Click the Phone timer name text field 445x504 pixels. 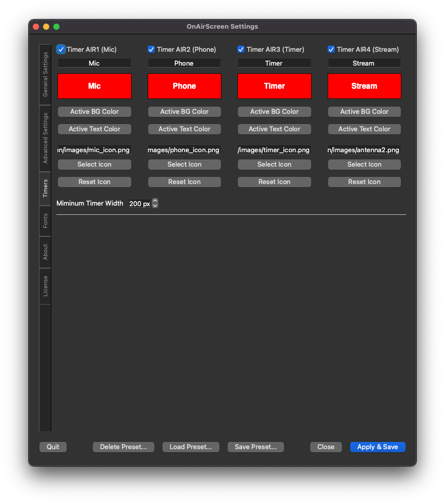[185, 64]
